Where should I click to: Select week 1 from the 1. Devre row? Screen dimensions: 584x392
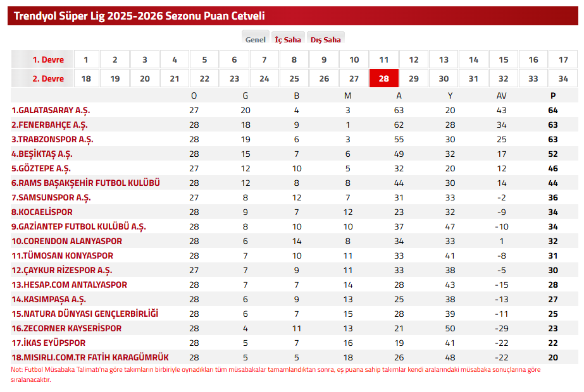[85, 59]
